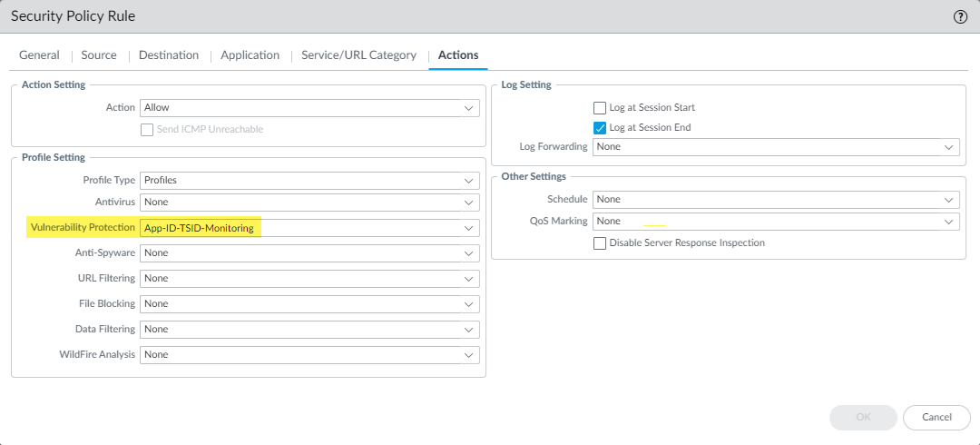Enable Log at Session Start checkbox
This screenshot has height=445, width=980.
600,108
